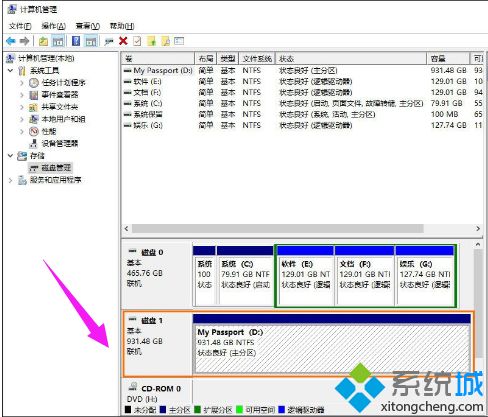The width and height of the screenshot is (488, 417).
Task: Select 事件查看器 in the tree
Action: [x=60, y=95]
